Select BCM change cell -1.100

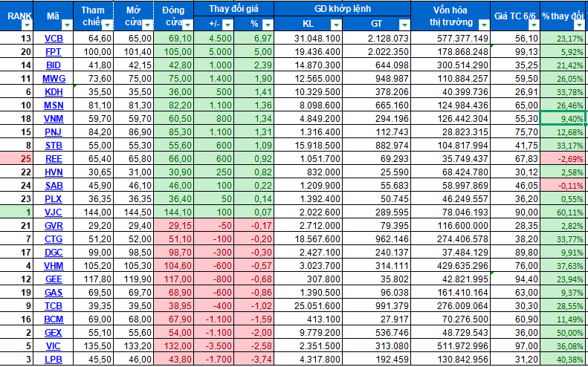(214, 319)
